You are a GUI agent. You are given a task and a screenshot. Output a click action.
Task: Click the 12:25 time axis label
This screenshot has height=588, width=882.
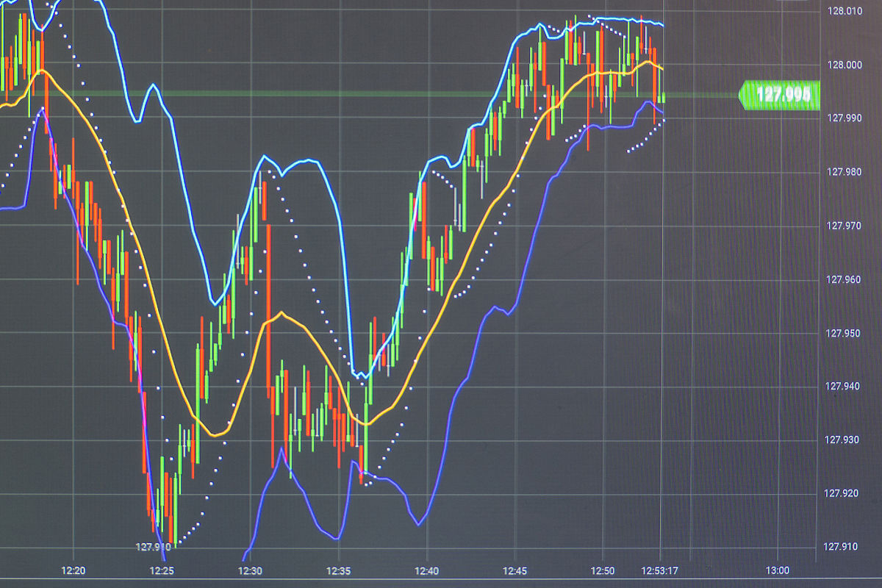pos(162,571)
